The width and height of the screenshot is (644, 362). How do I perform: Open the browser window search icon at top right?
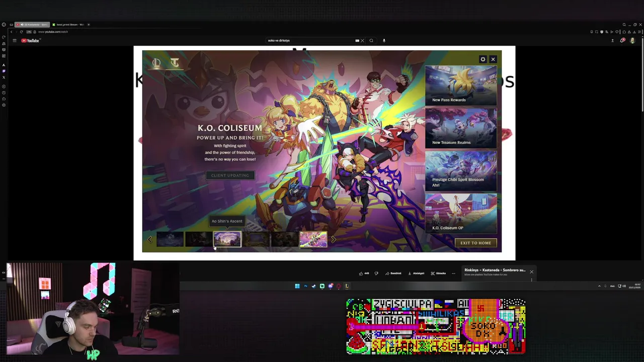(624, 25)
